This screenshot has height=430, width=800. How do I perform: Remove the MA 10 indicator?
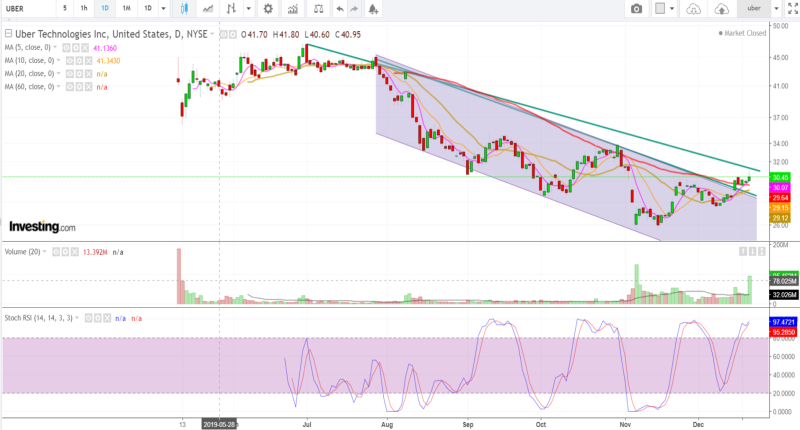point(88,61)
